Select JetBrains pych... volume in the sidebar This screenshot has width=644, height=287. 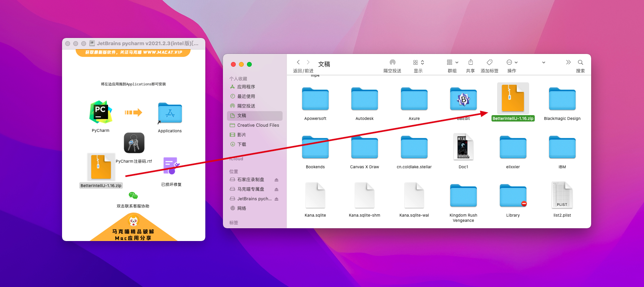pos(251,199)
